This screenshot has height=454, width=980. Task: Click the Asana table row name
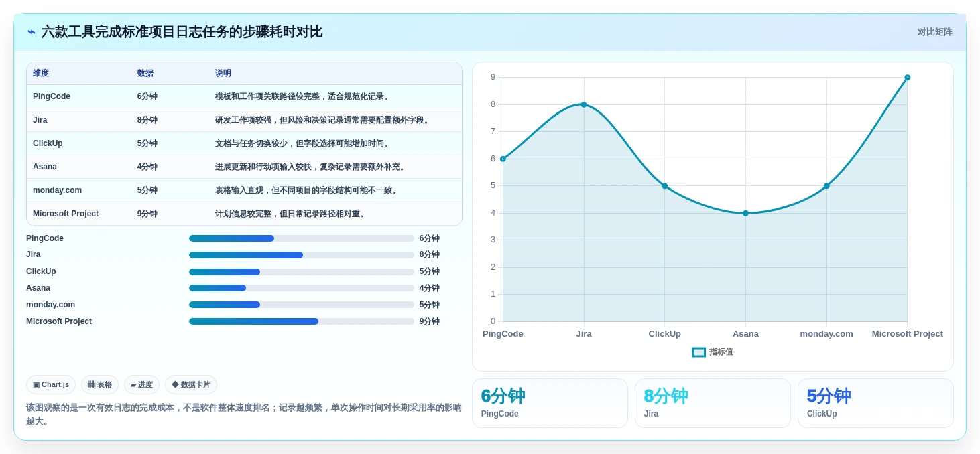point(45,167)
